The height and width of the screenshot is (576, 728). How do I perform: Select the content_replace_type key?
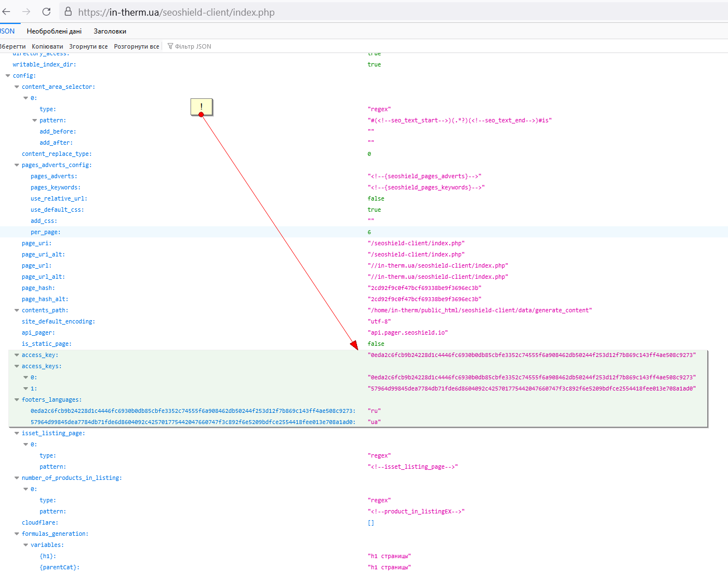56,154
